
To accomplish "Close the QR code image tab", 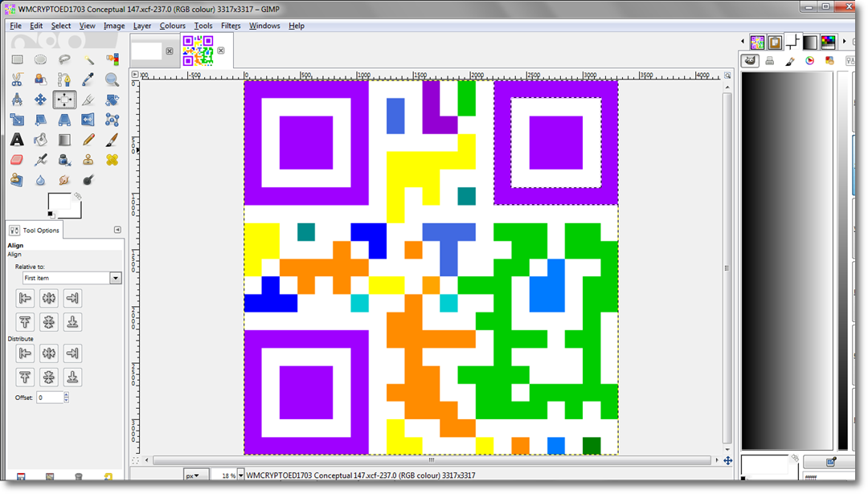I will (x=221, y=51).
